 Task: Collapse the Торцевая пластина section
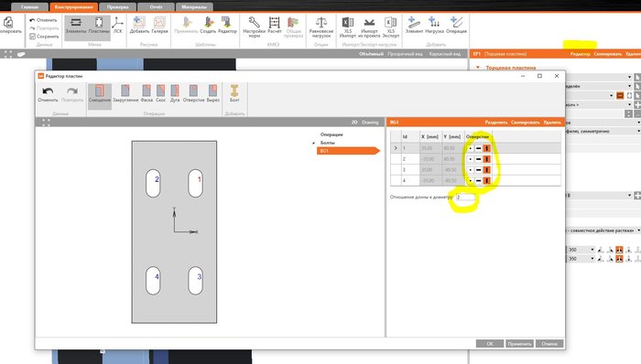[x=477, y=68]
